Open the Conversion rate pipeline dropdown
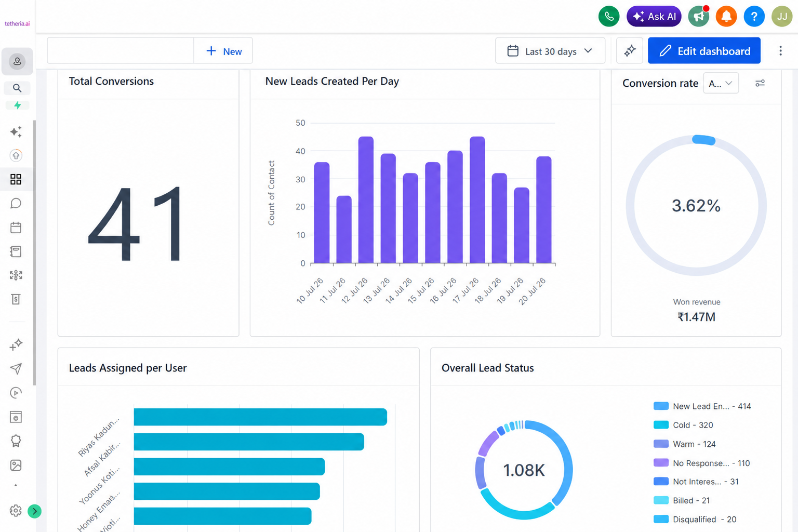798x532 pixels. pyautogui.click(x=721, y=83)
